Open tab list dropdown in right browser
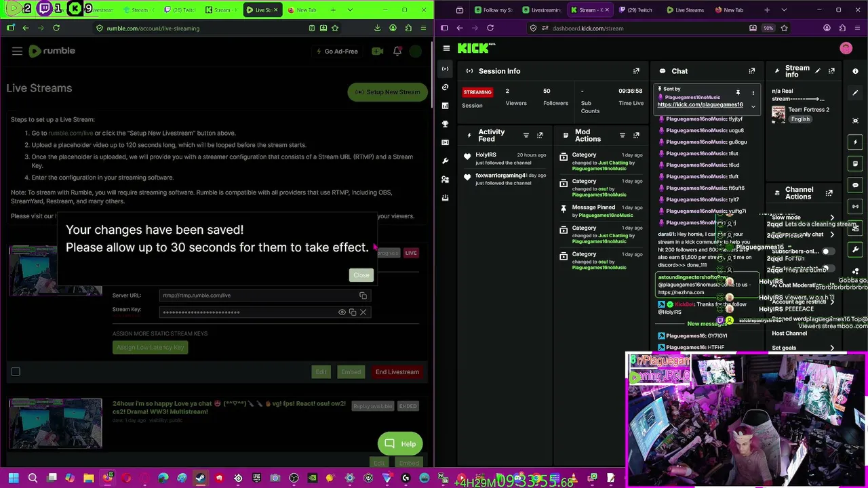This screenshot has width=868, height=488. [x=784, y=10]
